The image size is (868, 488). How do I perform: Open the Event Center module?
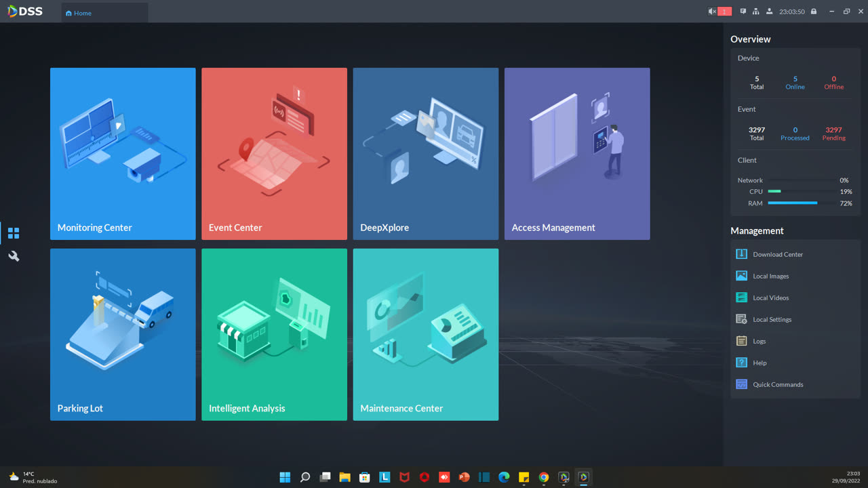[274, 154]
